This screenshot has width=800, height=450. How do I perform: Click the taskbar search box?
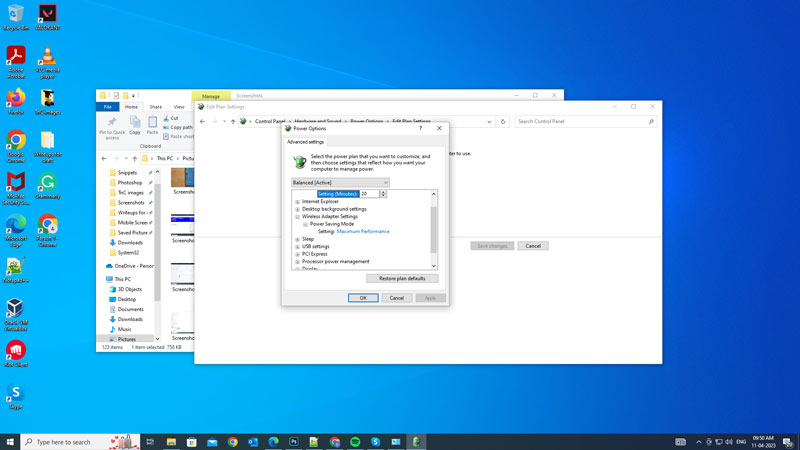pos(80,442)
